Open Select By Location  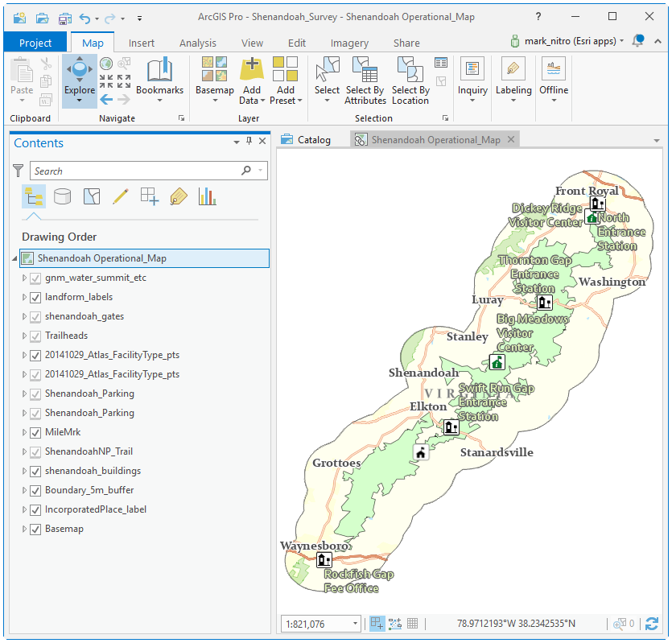pos(410,80)
